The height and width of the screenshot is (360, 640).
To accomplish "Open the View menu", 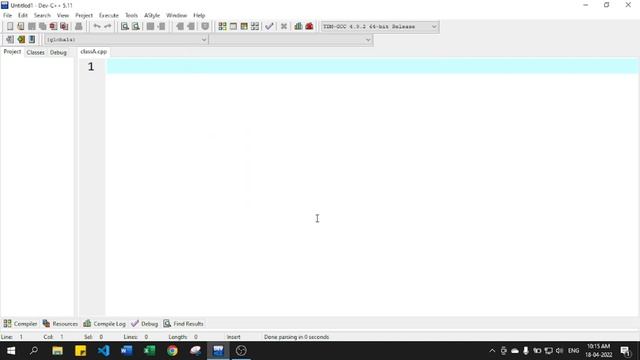I will tap(62, 16).
